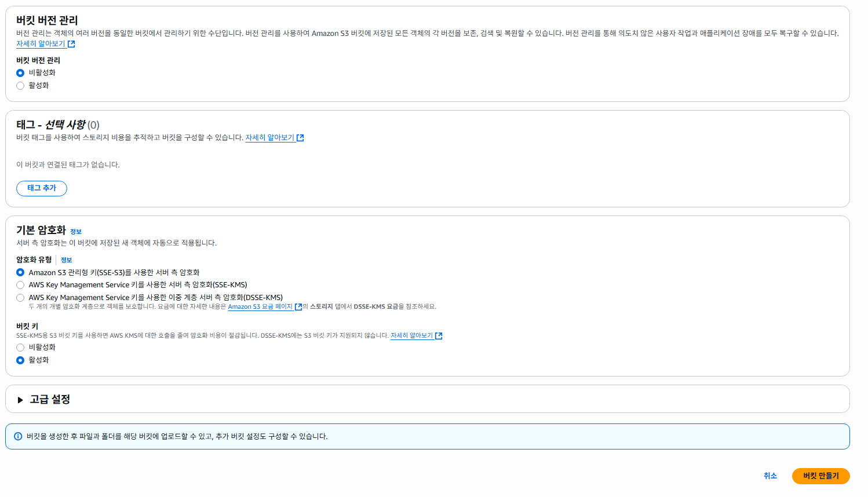Select the SSE-S3 encryption radio button

pos(20,272)
